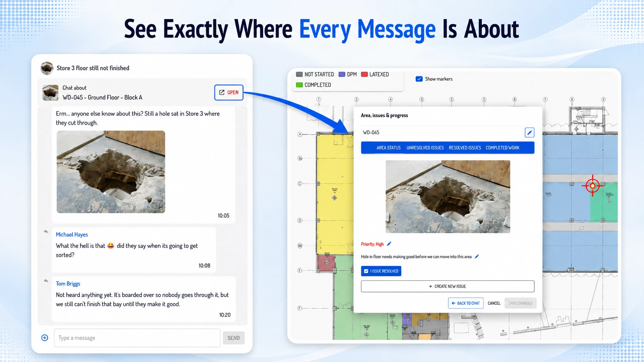
Task: Send the chat message
Action: [x=233, y=338]
